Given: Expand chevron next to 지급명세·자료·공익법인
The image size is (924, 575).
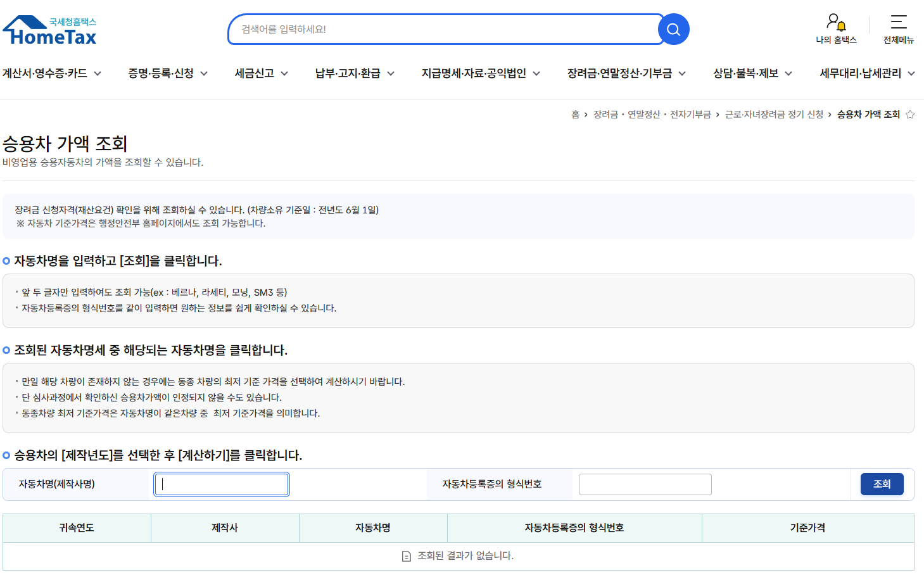Looking at the screenshot, I should [x=536, y=73].
